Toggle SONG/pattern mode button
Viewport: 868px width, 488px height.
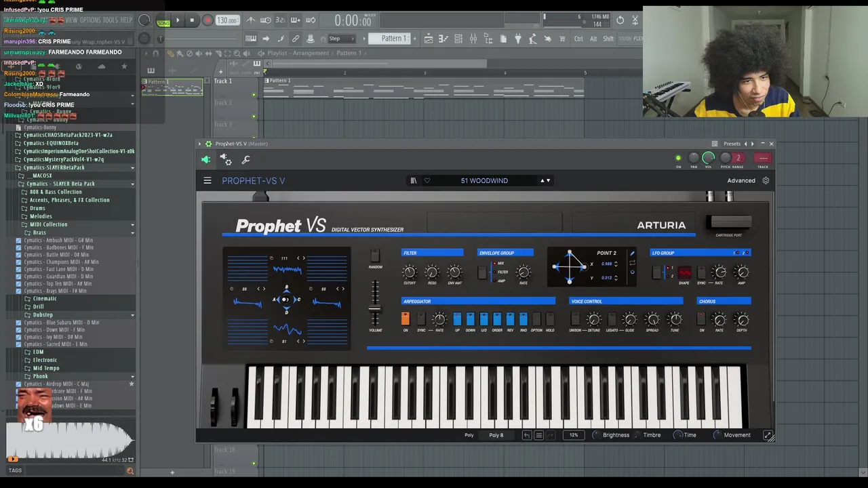click(163, 22)
